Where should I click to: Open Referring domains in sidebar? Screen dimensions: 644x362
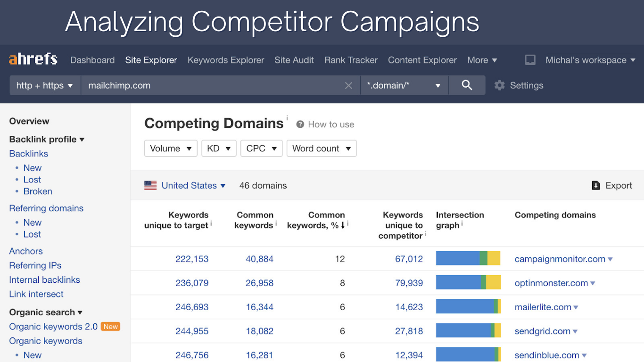[x=46, y=208]
